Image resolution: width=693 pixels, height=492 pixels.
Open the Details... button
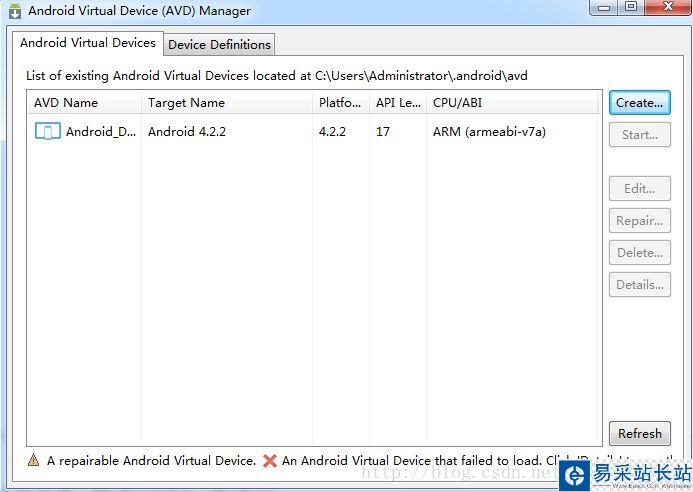pos(640,285)
